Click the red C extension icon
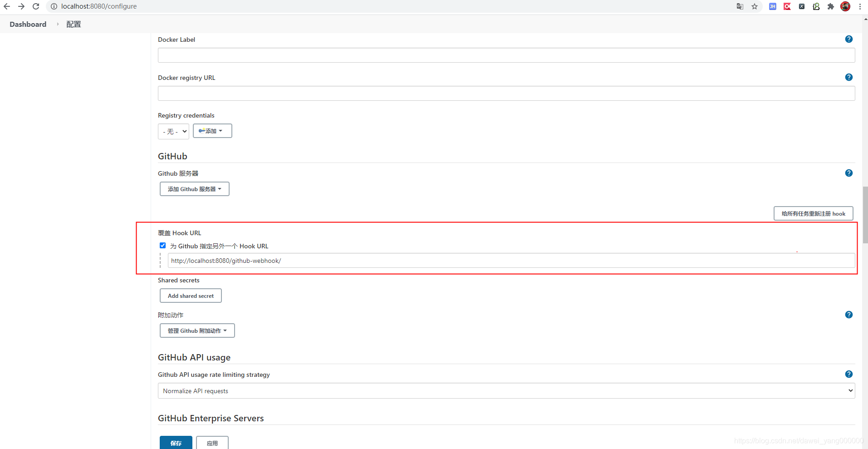This screenshot has height=449, width=868. point(787,6)
